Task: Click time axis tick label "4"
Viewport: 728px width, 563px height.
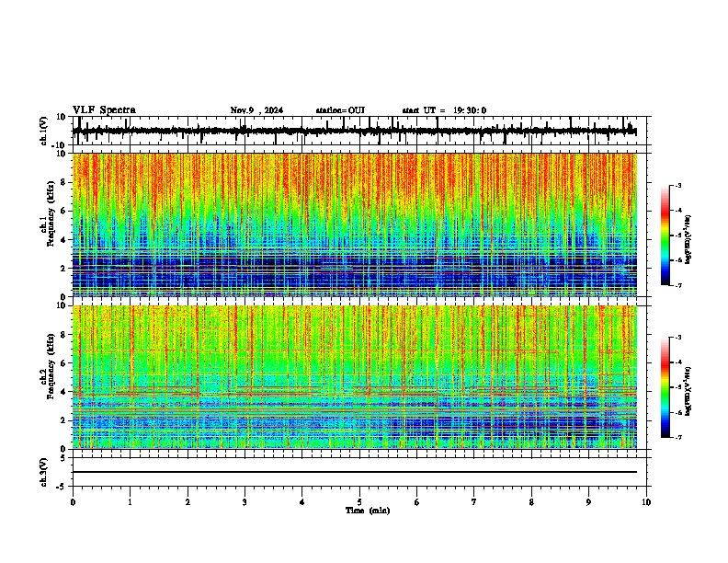Action: [302, 502]
